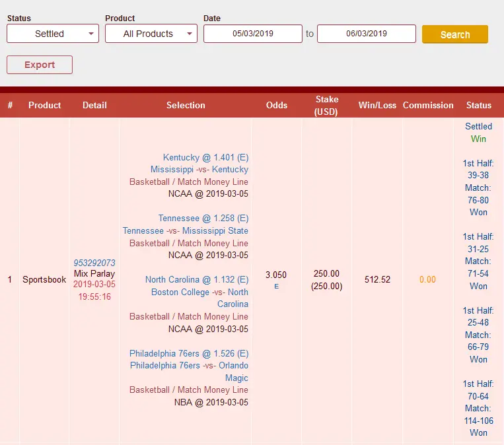Click the start date field 05/03/2019

(x=252, y=34)
